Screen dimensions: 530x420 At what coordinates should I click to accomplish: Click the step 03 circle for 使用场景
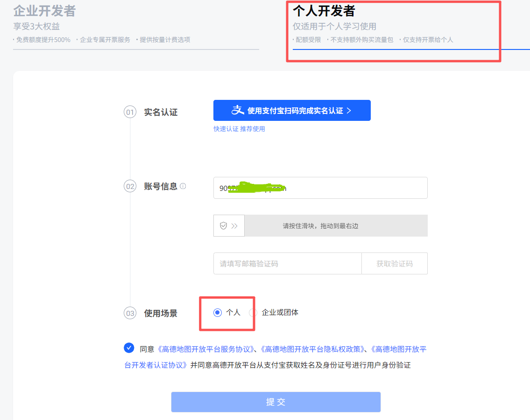(130, 314)
